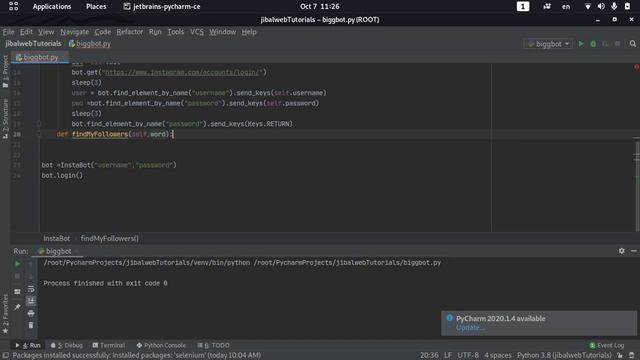Click the restore layout icon in Run panel

click(18, 291)
